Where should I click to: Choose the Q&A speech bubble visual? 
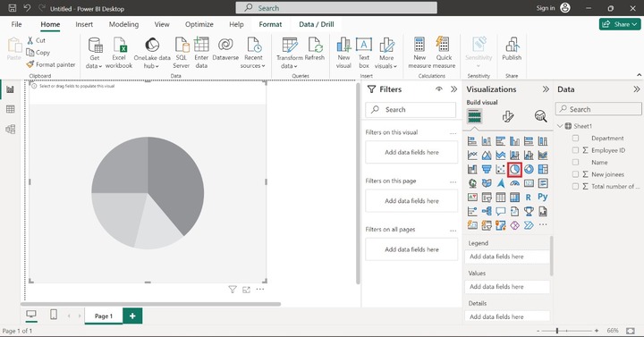[x=500, y=211]
